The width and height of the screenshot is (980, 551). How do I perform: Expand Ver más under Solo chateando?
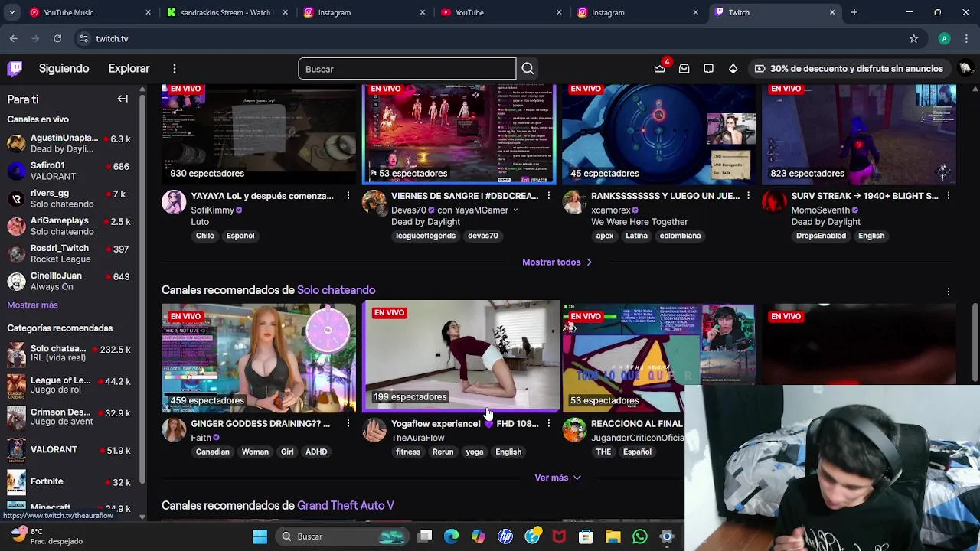click(557, 478)
